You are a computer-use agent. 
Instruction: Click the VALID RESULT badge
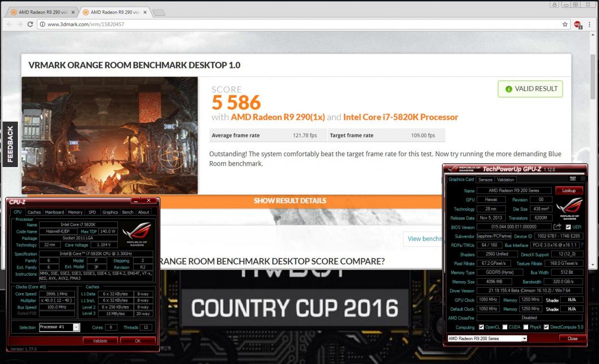coord(530,89)
